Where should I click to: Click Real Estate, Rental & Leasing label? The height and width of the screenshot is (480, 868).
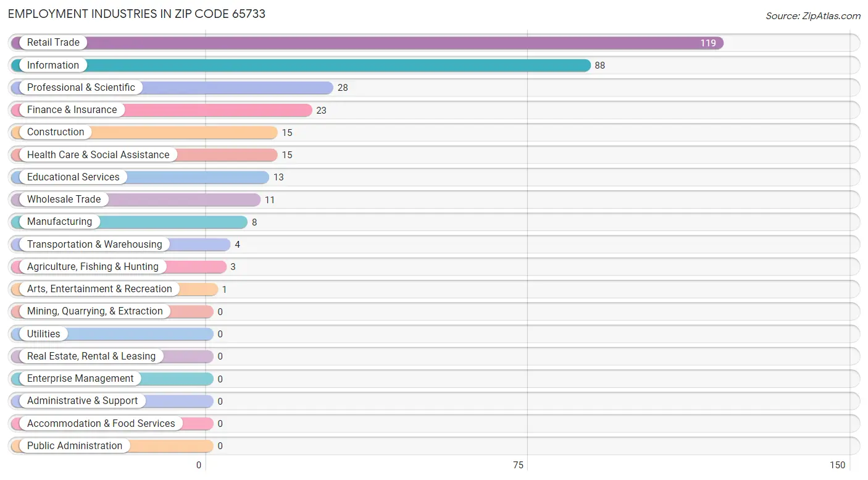point(91,356)
